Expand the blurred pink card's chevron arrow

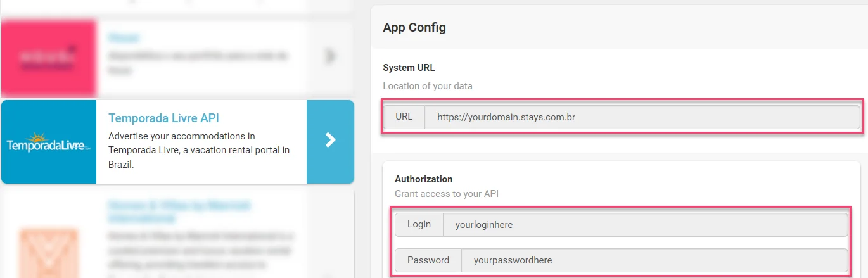point(330,56)
